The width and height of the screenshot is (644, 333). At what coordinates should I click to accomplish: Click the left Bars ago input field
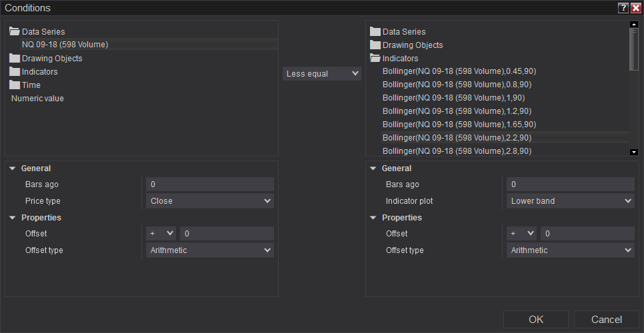209,184
